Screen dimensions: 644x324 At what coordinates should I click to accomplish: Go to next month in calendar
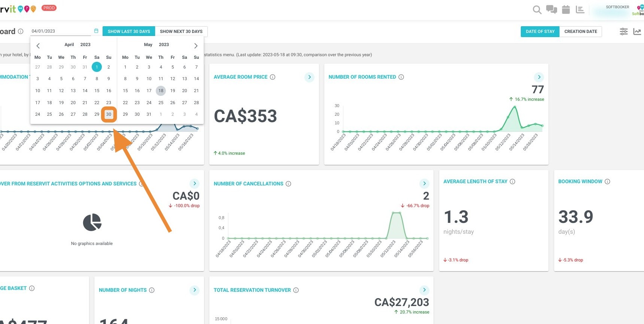(x=196, y=46)
